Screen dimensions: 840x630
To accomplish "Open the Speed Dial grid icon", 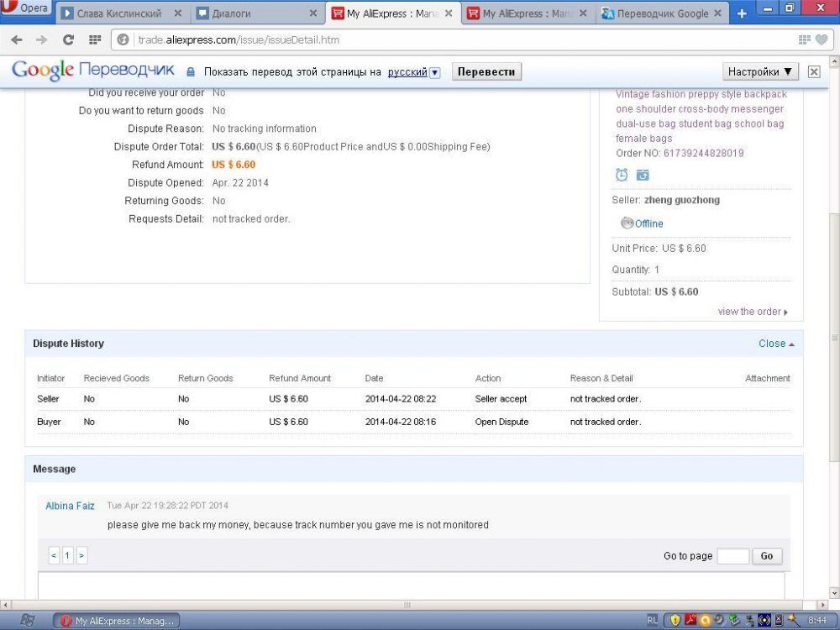I will [95, 39].
